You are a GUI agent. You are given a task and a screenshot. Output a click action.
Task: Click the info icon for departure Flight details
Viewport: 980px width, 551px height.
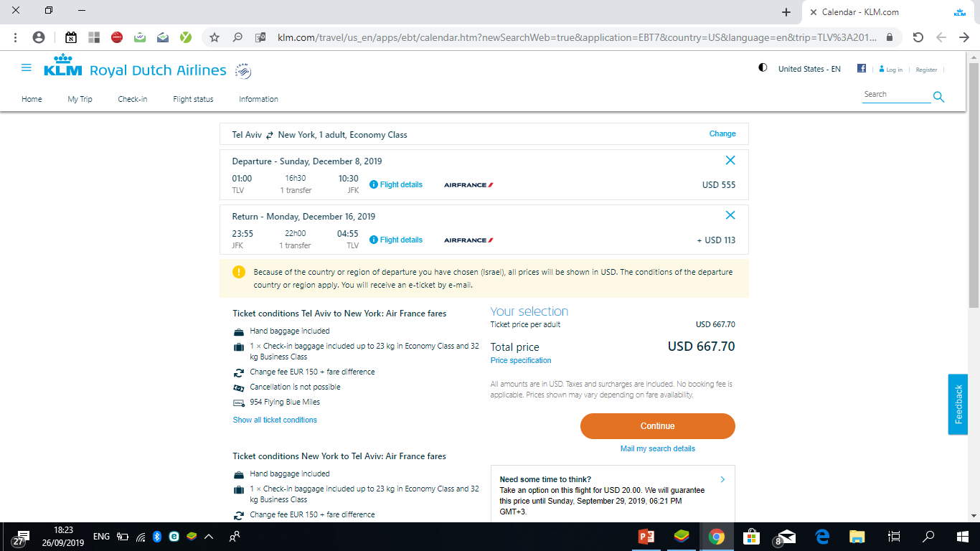click(x=374, y=184)
